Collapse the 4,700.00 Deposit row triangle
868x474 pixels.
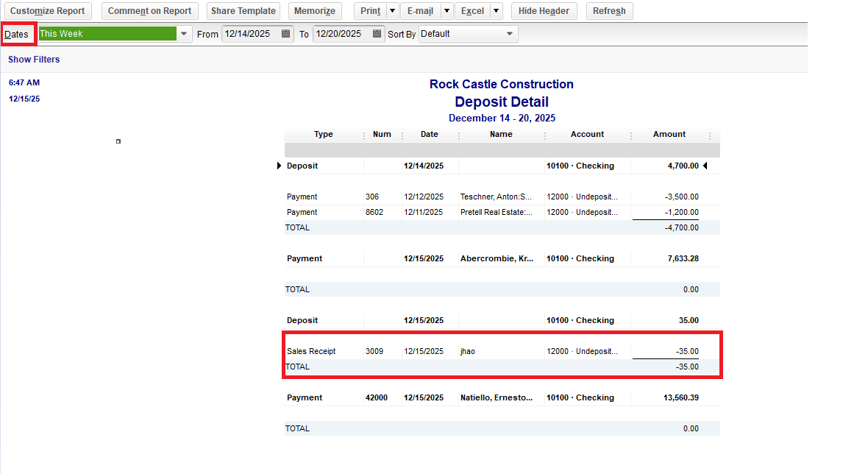click(279, 166)
